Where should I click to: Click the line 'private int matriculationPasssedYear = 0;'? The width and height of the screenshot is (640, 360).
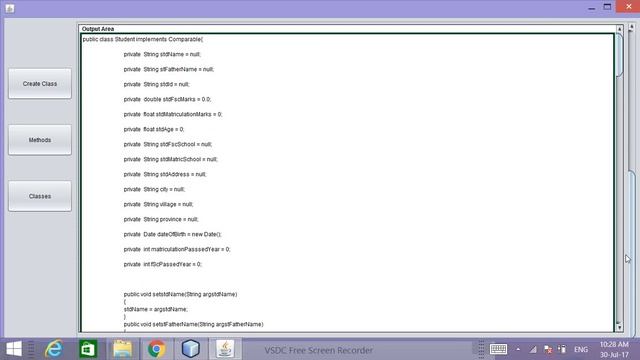coord(177,249)
